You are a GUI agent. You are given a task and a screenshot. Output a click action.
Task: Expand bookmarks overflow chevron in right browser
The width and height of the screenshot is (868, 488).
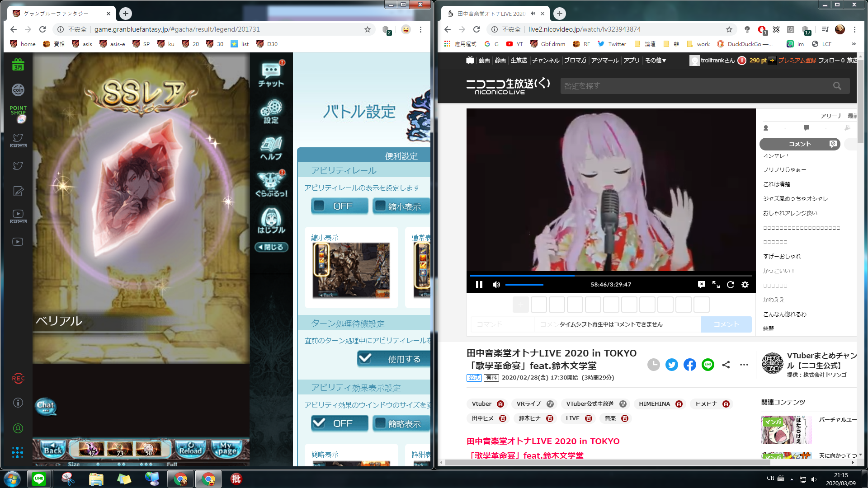point(854,44)
